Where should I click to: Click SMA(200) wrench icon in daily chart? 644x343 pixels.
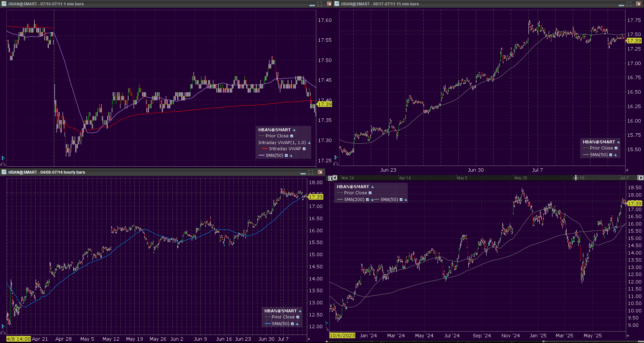click(x=372, y=200)
